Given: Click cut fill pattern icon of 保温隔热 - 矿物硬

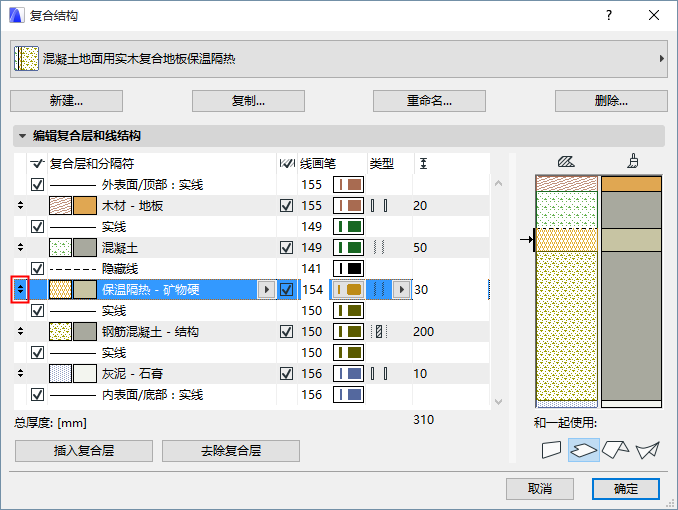Looking at the screenshot, I should pyautogui.click(x=60, y=289).
